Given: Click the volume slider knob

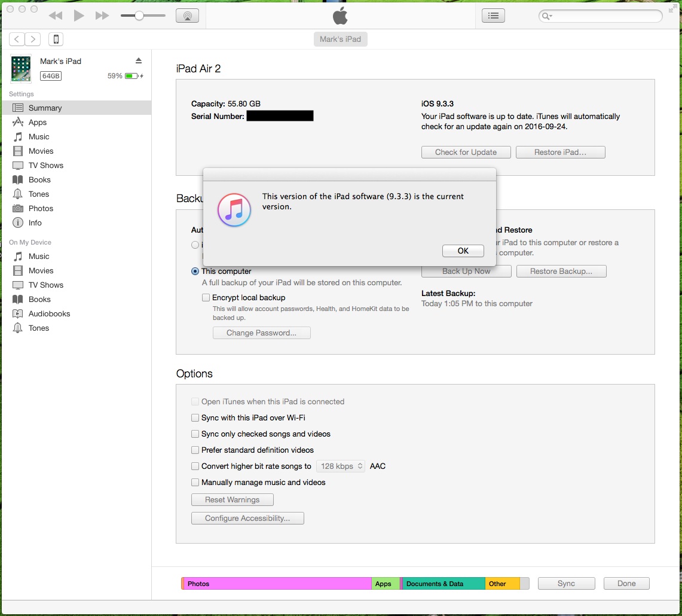Looking at the screenshot, I should pos(139,16).
